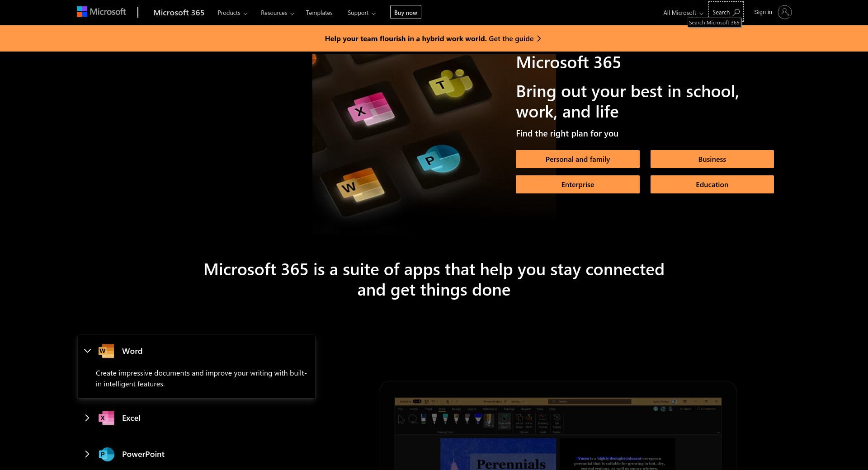Select the Personal and family plan
Viewport: 868px width, 470px height.
[x=577, y=159]
